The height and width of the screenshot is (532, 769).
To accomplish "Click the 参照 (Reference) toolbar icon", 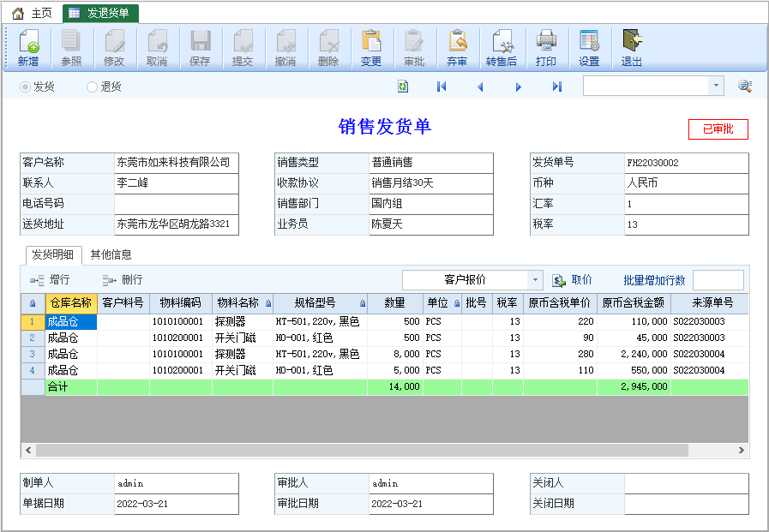I will point(71,47).
